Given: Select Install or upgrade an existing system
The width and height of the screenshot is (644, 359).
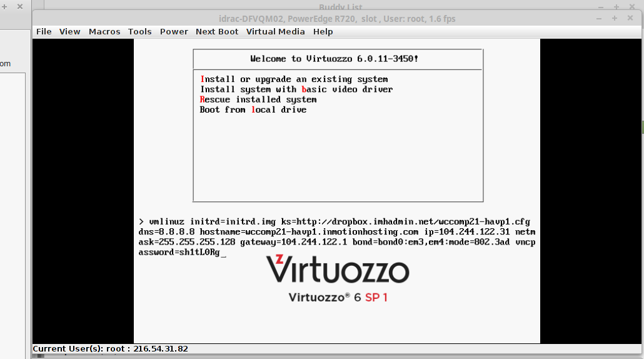Looking at the screenshot, I should (294, 79).
